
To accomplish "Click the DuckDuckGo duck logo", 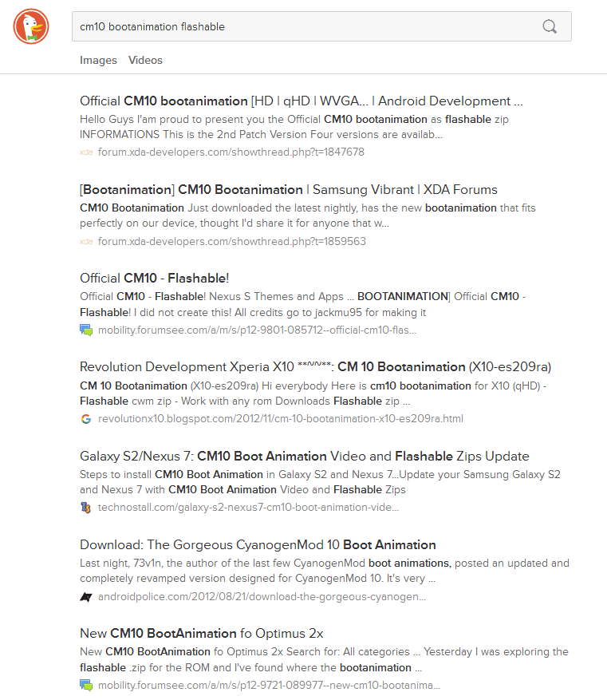I will (31, 26).
